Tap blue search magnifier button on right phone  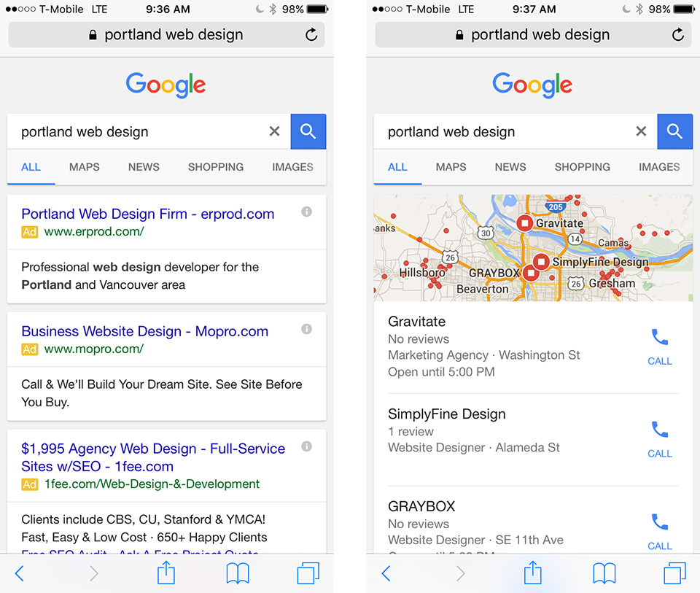click(x=674, y=131)
